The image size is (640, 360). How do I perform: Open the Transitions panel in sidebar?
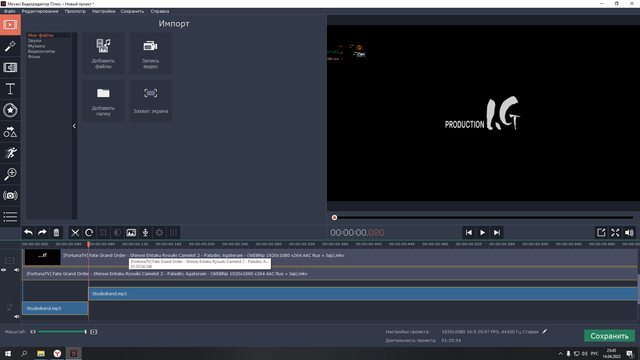[10, 68]
